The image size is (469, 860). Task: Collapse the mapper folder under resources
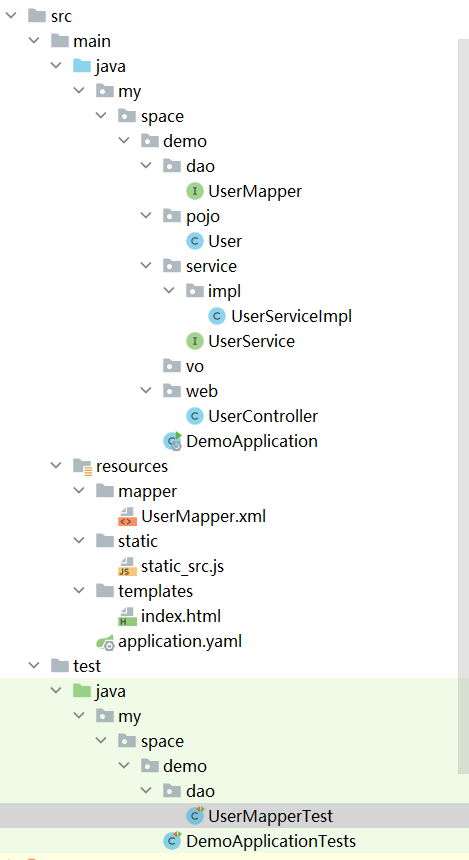pyautogui.click(x=79, y=490)
